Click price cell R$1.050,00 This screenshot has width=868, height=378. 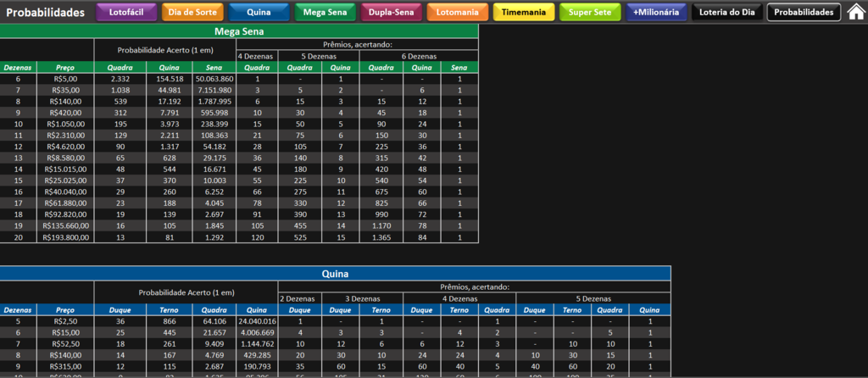coord(66,124)
